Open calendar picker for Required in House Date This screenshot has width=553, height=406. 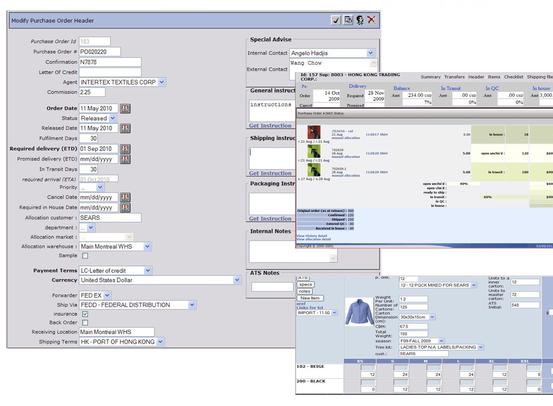(125, 207)
